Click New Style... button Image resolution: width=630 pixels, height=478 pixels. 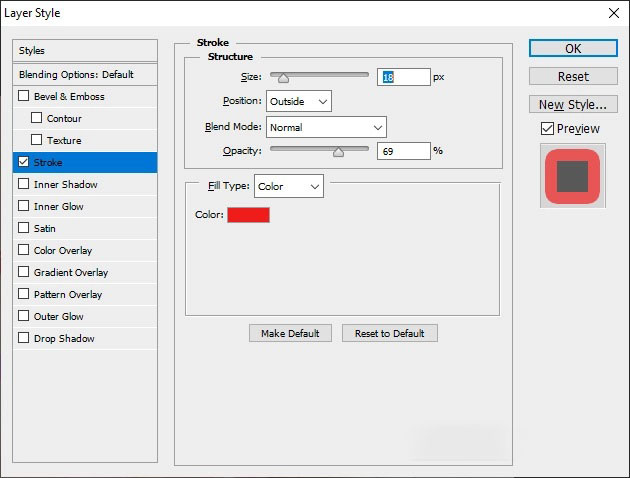pos(573,105)
